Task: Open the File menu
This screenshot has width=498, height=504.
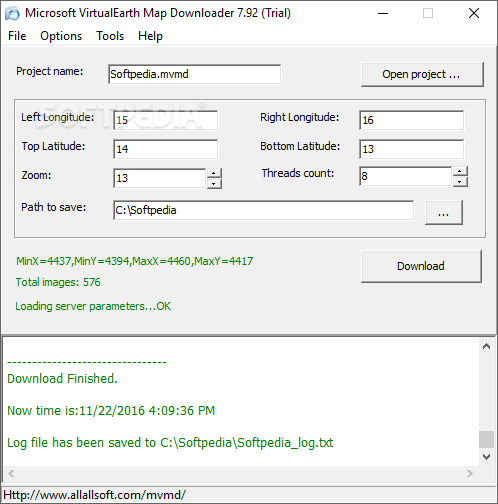Action: [17, 36]
